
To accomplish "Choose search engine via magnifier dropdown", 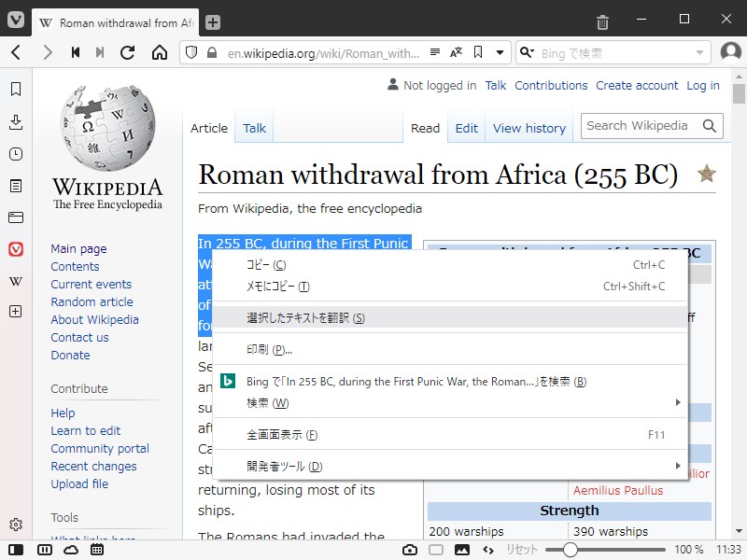I will tap(527, 52).
